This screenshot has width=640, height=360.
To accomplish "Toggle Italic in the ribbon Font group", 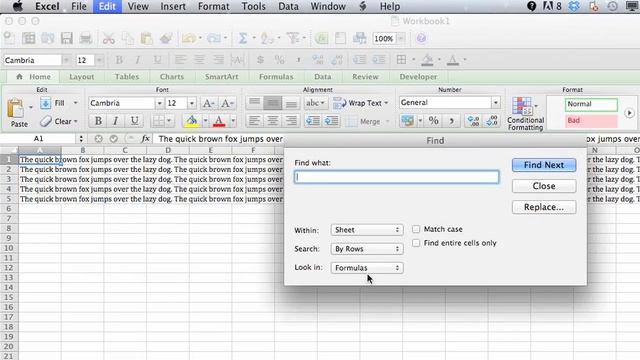I will (116, 121).
